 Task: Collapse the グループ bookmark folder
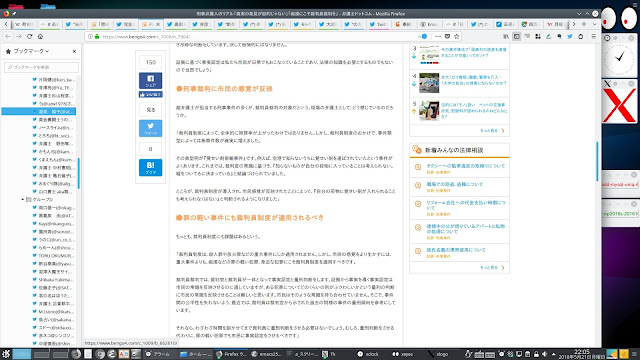22,200
